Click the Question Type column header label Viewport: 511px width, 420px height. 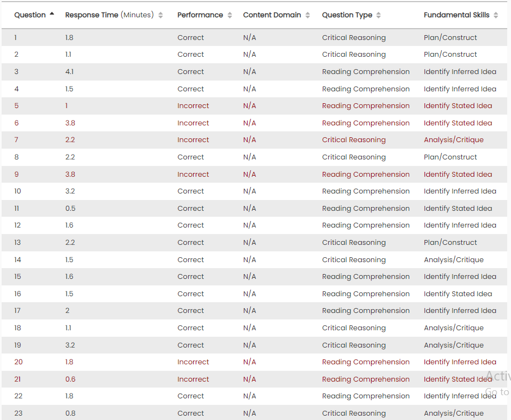347,15
